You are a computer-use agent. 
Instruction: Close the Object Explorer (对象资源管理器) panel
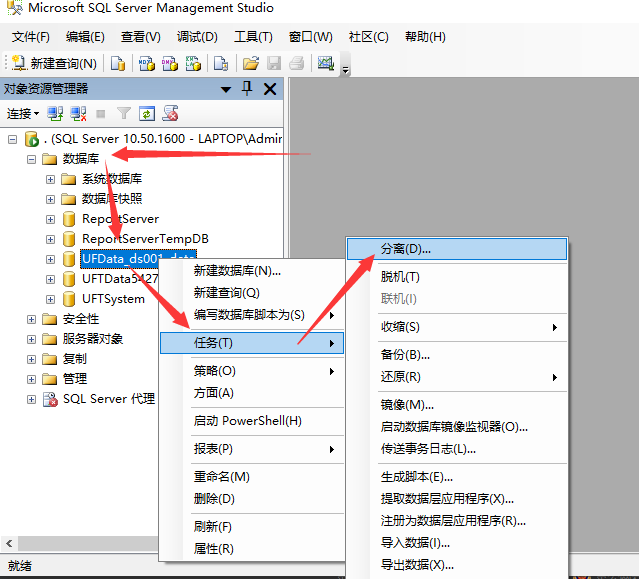pos(270,89)
